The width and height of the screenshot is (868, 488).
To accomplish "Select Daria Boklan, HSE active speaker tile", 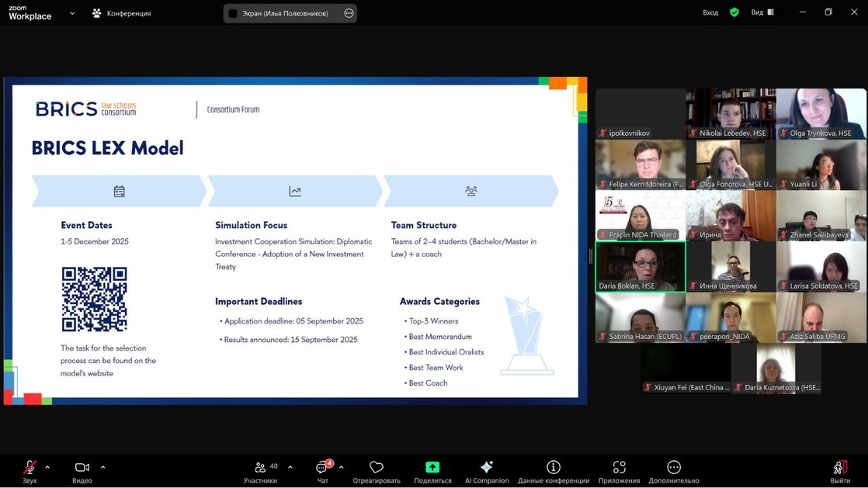I will (x=641, y=266).
